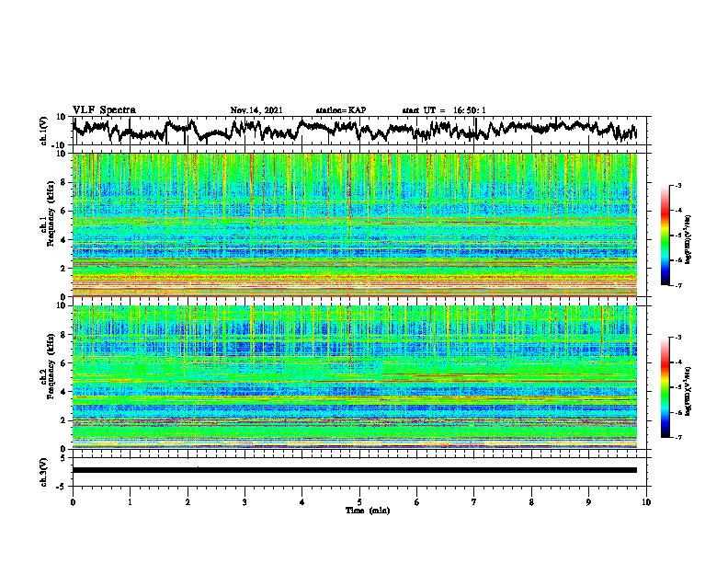This screenshot has height=563, width=728.
Task: Click the ch.1(V) waveform trace plot
Action: pyautogui.click(x=355, y=130)
